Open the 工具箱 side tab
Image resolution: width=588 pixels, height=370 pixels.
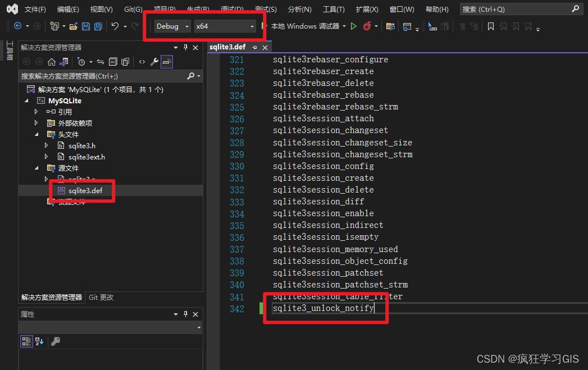point(10,50)
